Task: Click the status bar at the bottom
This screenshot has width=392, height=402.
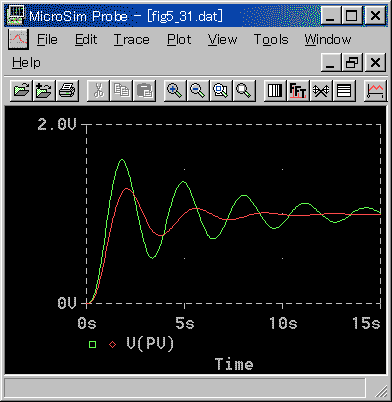Action: coord(185,388)
